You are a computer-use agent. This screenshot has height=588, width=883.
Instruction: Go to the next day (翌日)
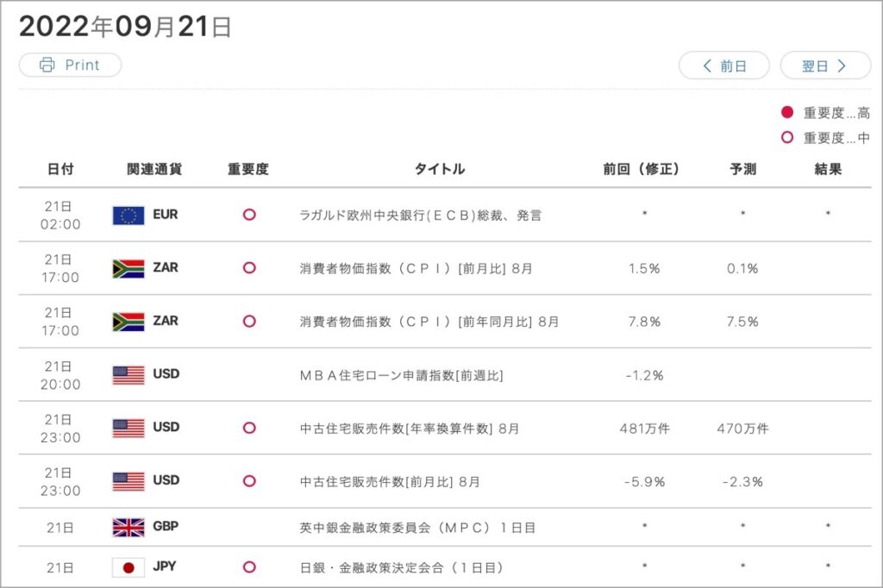click(825, 66)
